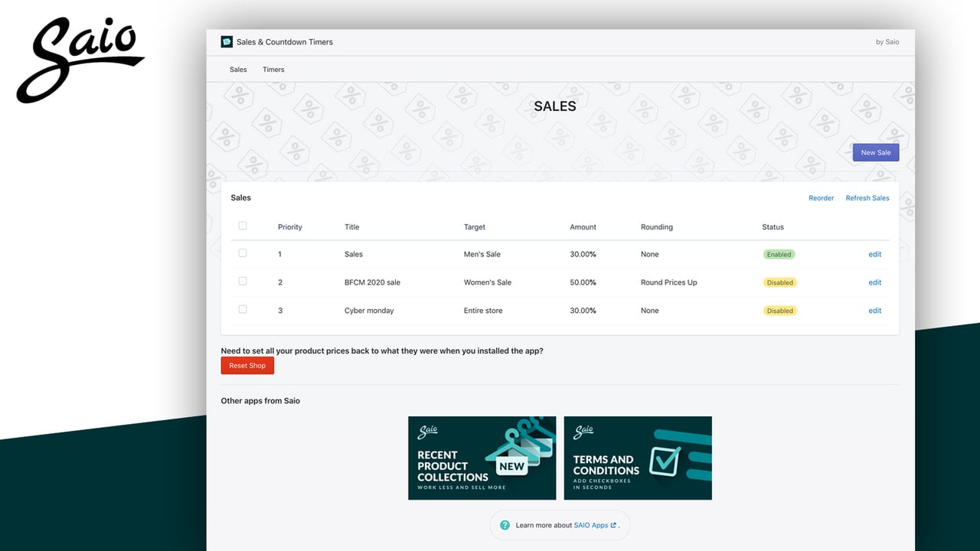Toggle the select-all checkbox in table header
This screenshot has width=980, height=551.
[243, 226]
